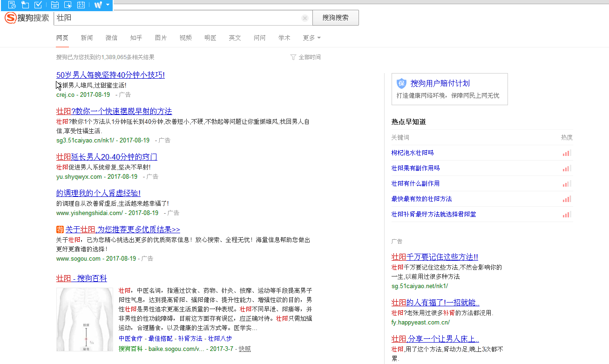Open the 知乎 tab
The image size is (609, 364).
(x=136, y=38)
